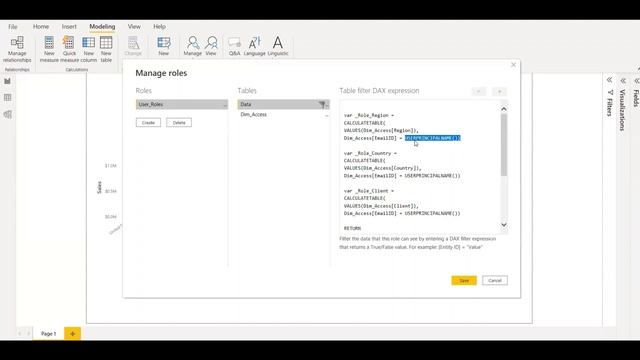Select the Page 1 tab
Viewport: 640px width, 360px height.
[x=48, y=333]
